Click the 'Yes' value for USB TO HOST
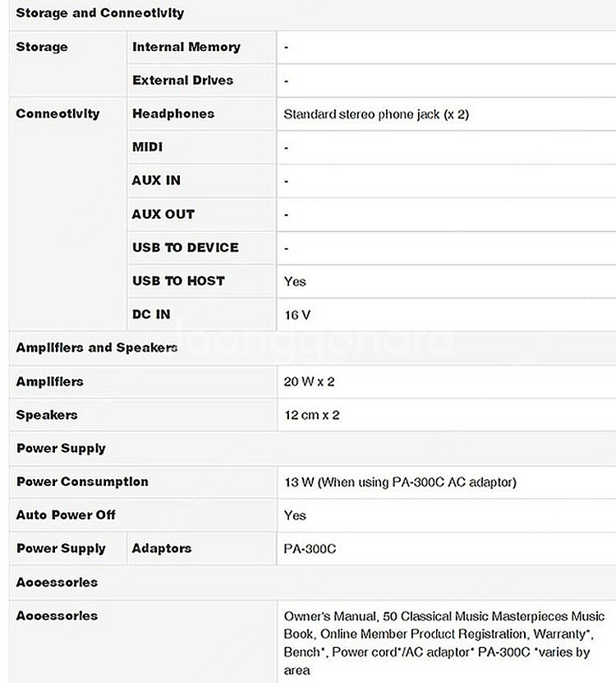This screenshot has width=616, height=683. 295,282
